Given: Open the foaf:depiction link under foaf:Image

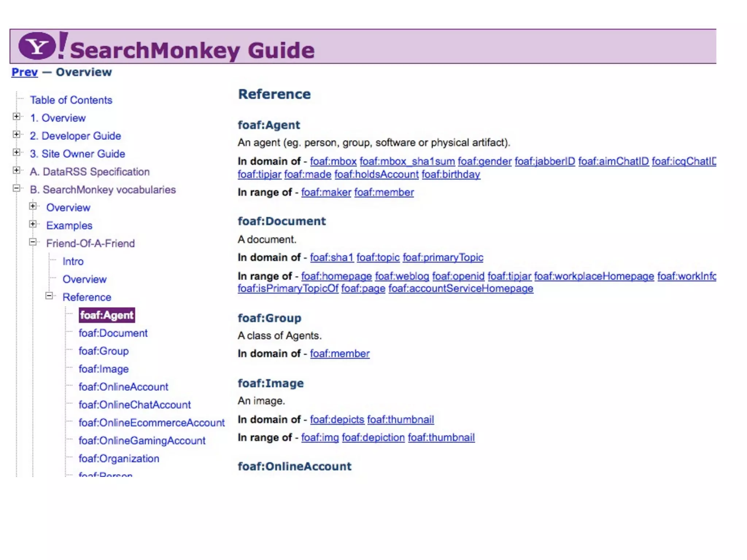Looking at the screenshot, I should [x=373, y=437].
